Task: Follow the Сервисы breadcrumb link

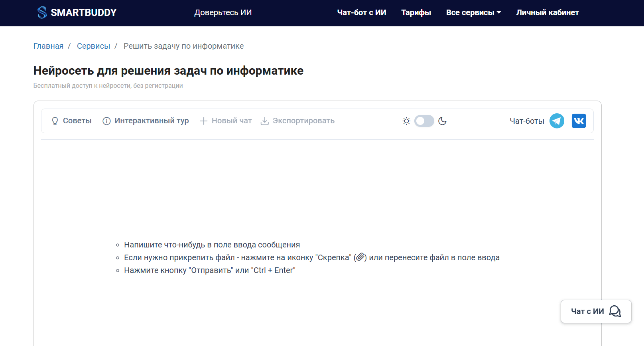Action: click(93, 46)
